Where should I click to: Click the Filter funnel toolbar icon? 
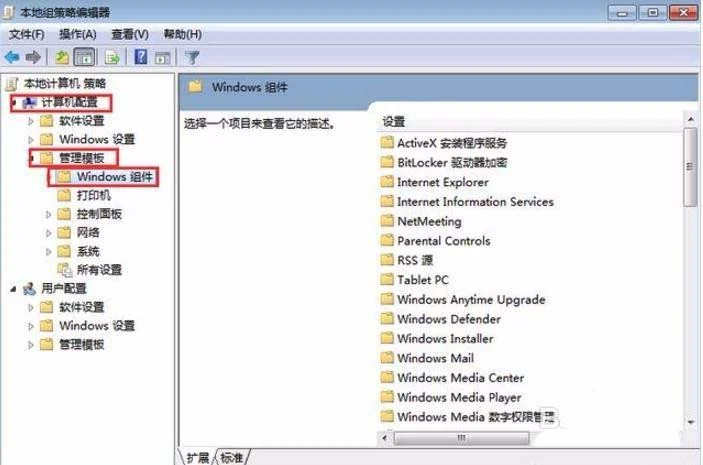[x=192, y=57]
